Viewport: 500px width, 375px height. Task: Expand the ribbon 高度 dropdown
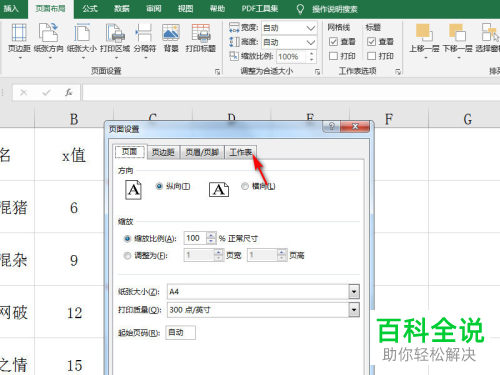(311, 42)
